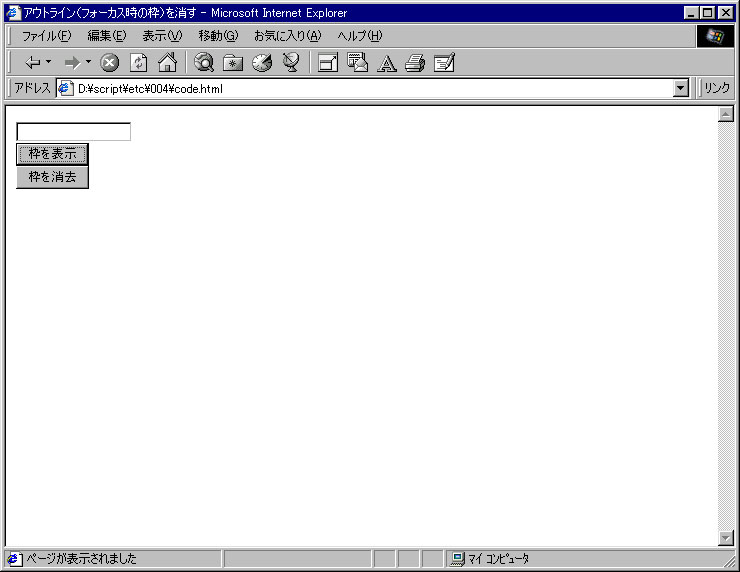Go to the Home page icon

click(168, 62)
